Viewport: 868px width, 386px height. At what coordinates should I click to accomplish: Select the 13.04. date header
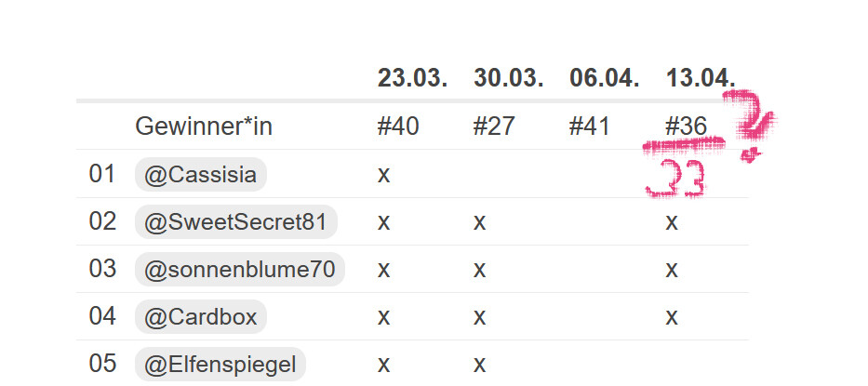(700, 78)
